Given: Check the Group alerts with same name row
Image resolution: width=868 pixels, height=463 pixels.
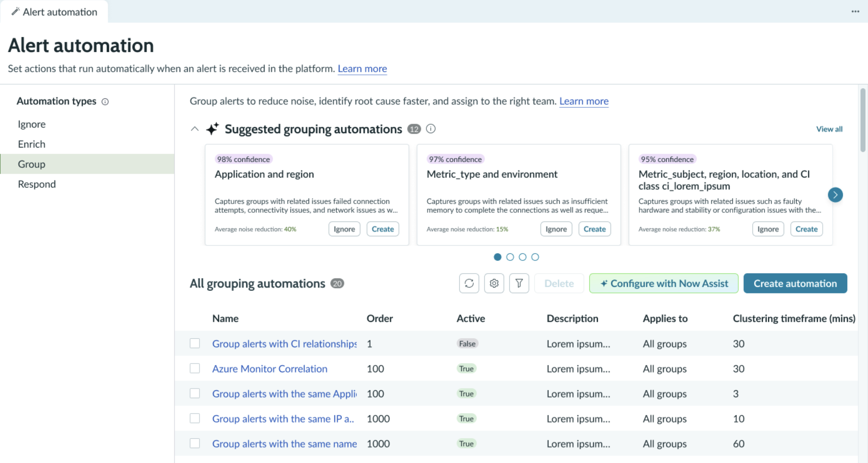Looking at the screenshot, I should [195, 443].
